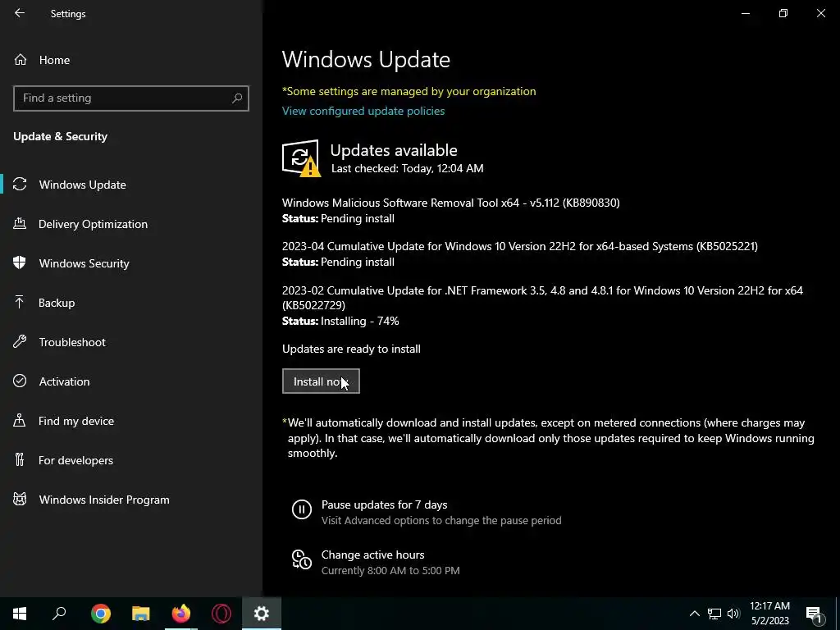Image resolution: width=840 pixels, height=630 pixels.
Task: Open Windows Insider Program page
Action: (104, 500)
